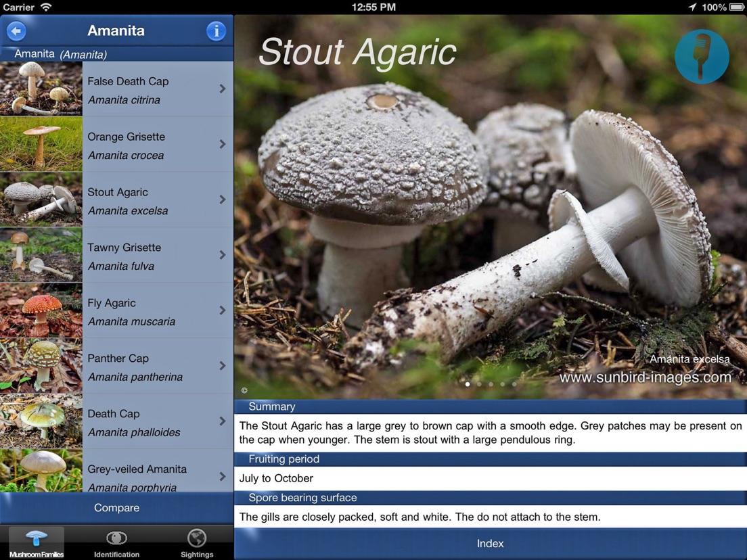Expand Death Cap chevron
The image size is (747, 560).
[x=223, y=421]
